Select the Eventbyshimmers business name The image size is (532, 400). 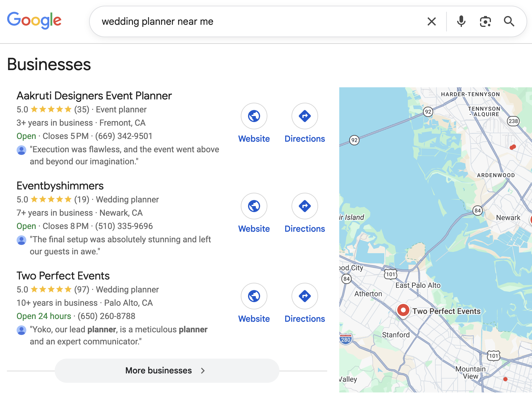coord(60,185)
